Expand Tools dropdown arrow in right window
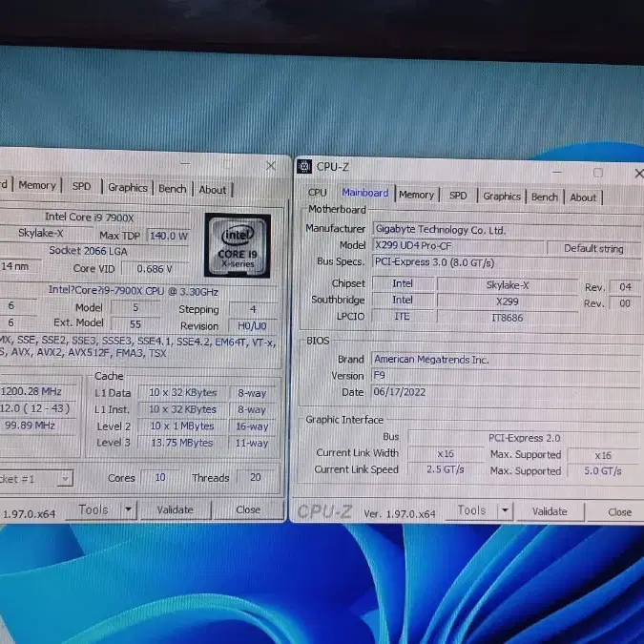644x644 pixels. (x=505, y=511)
